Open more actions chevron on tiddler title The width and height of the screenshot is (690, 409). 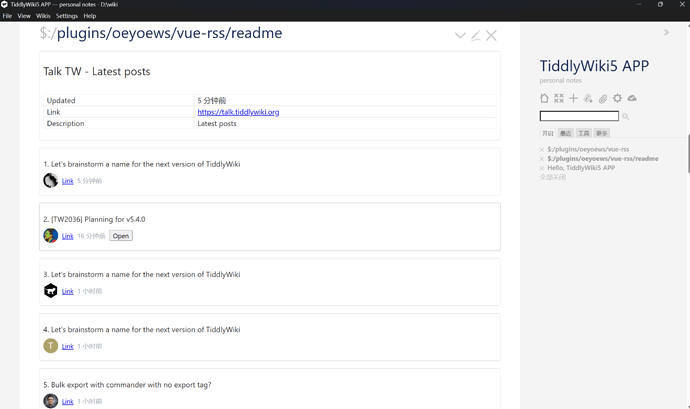[x=460, y=35]
